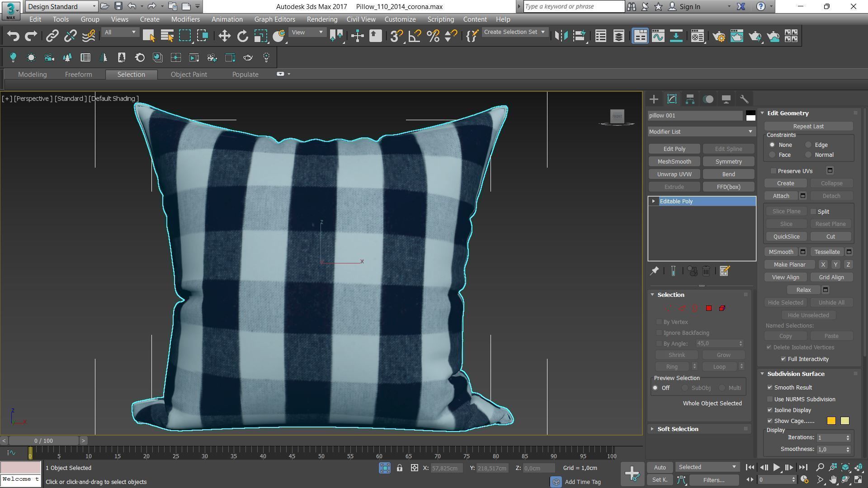Toggle Percent Snap
Screen dimensions: 868x488
pos(433,36)
